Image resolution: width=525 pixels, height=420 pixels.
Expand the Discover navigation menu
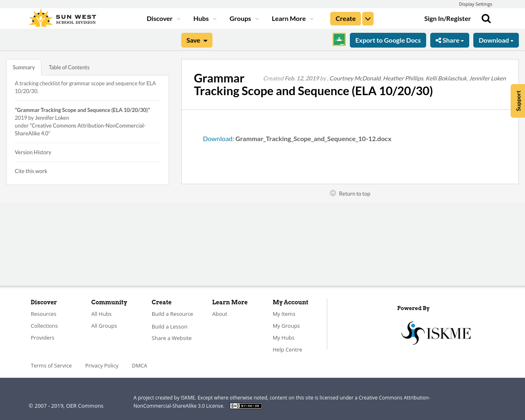tap(163, 18)
